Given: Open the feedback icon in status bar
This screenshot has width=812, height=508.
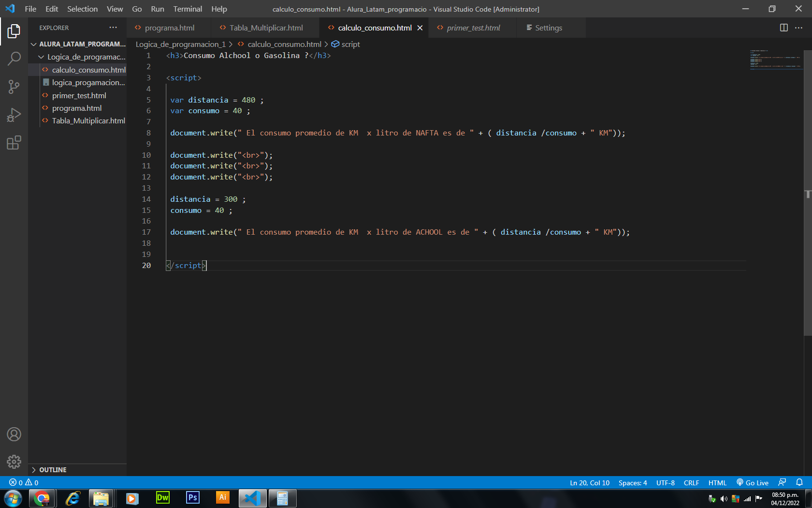Looking at the screenshot, I should (782, 482).
